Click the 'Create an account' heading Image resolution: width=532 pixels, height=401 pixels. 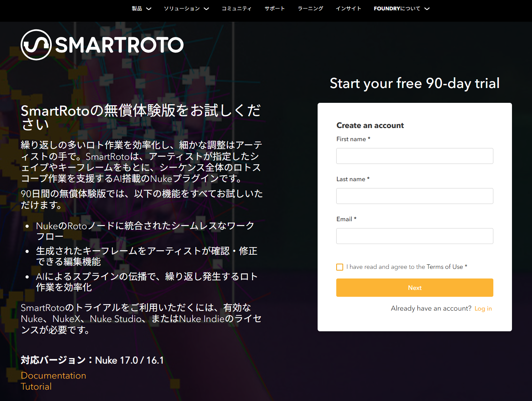tap(370, 125)
